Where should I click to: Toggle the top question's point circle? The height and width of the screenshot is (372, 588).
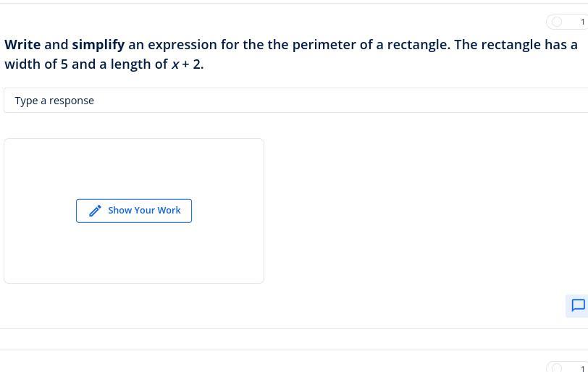point(557,22)
